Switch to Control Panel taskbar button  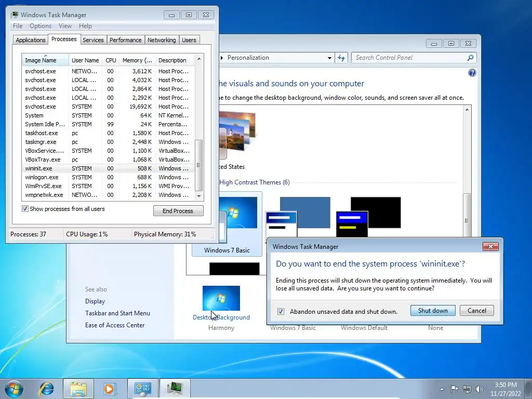click(x=142, y=389)
